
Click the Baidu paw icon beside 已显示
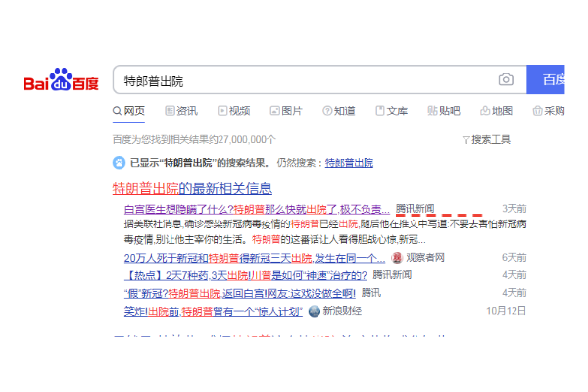click(x=119, y=163)
